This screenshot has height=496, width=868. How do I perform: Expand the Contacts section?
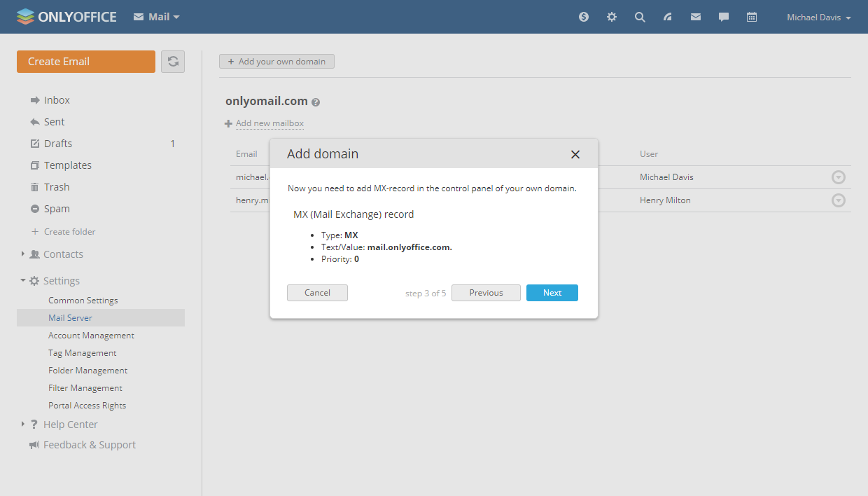(23, 254)
